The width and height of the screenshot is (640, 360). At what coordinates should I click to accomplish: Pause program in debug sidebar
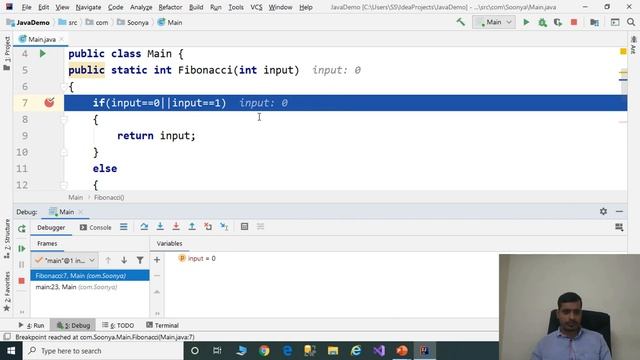tap(22, 264)
